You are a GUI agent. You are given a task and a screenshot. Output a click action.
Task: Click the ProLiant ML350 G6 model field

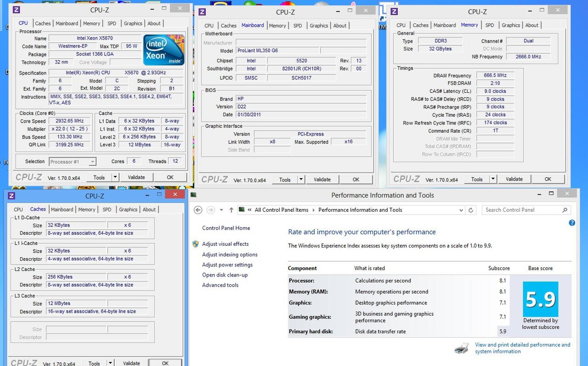point(277,51)
